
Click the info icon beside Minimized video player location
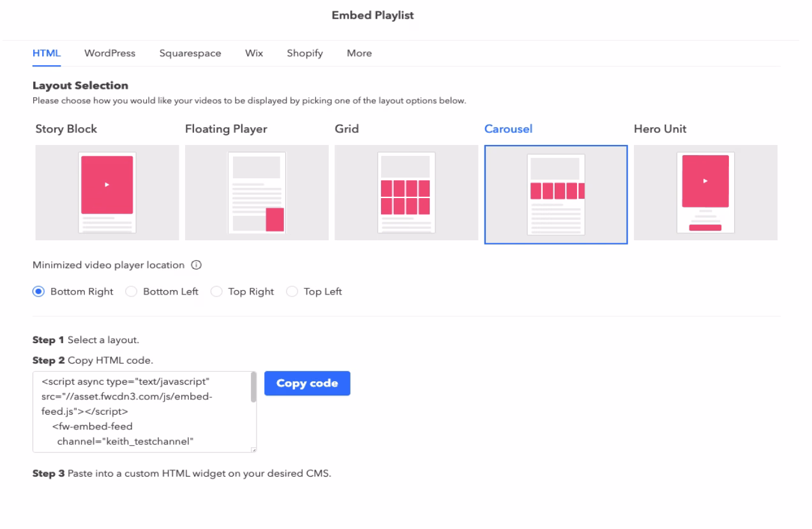coord(197,264)
